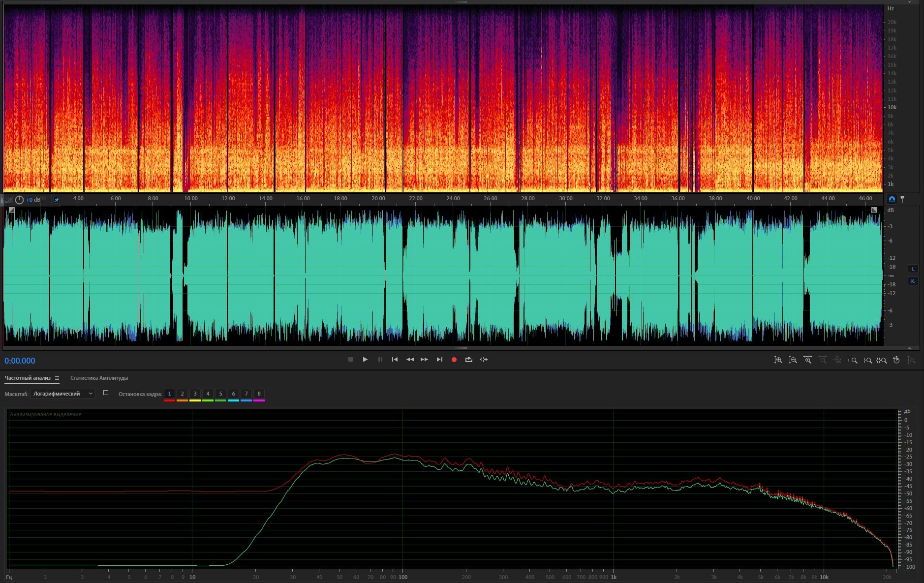Toggle loop playback icon
This screenshot has height=583, width=924.
(x=468, y=360)
